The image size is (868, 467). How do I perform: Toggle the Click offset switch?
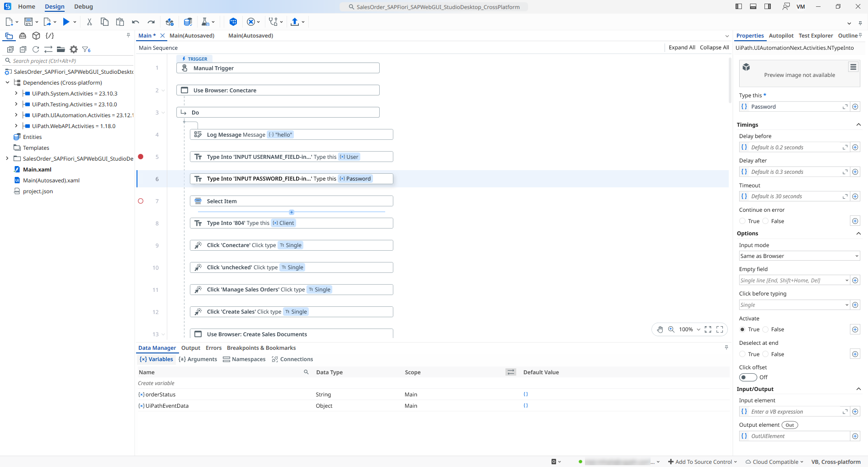click(748, 377)
